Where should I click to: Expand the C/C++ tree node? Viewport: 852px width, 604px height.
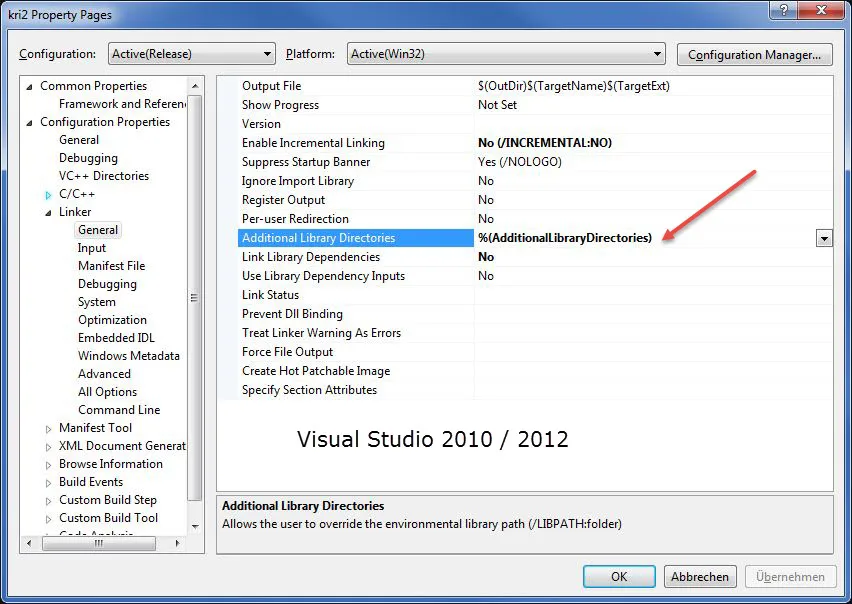point(48,194)
